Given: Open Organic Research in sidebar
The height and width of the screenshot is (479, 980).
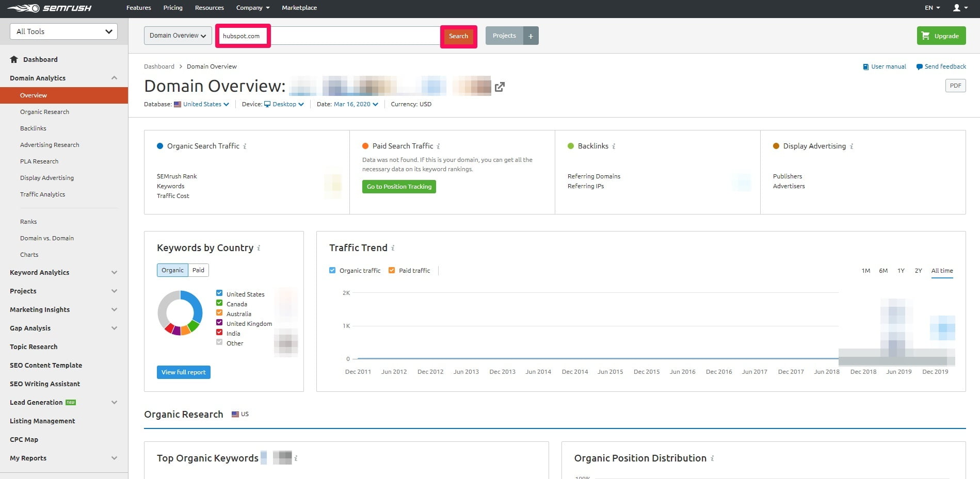Looking at the screenshot, I should coord(44,112).
